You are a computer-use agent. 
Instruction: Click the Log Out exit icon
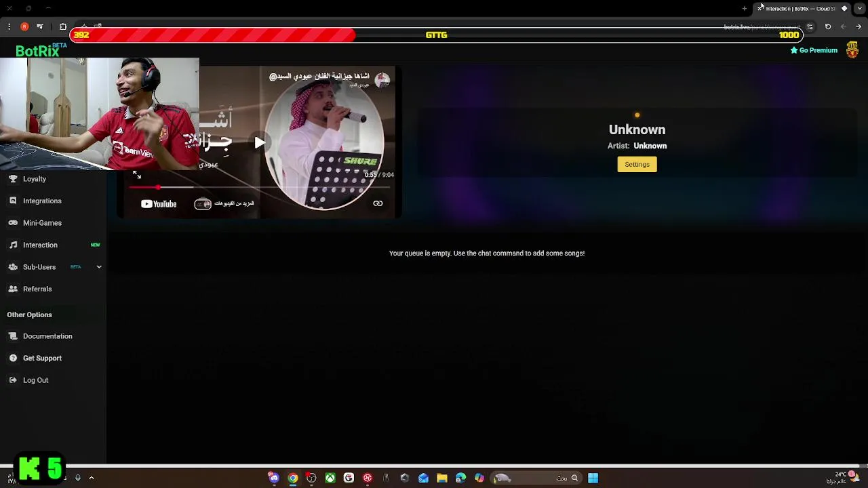[x=13, y=380]
